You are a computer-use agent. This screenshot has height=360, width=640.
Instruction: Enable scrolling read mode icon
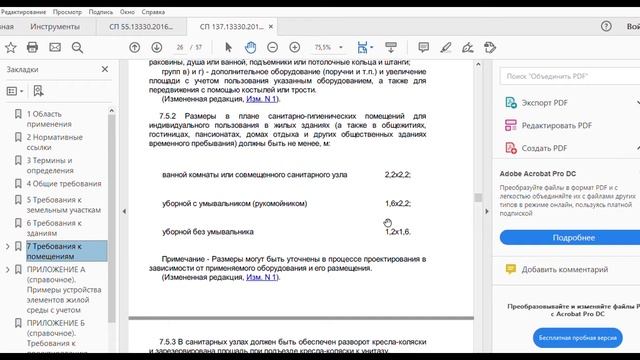pyautogui.click(x=391, y=48)
